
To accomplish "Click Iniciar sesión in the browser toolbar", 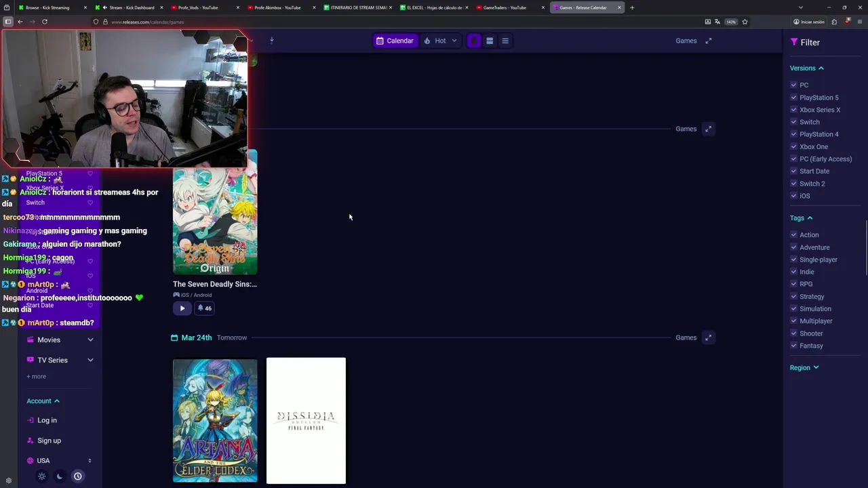I will pos(809,22).
